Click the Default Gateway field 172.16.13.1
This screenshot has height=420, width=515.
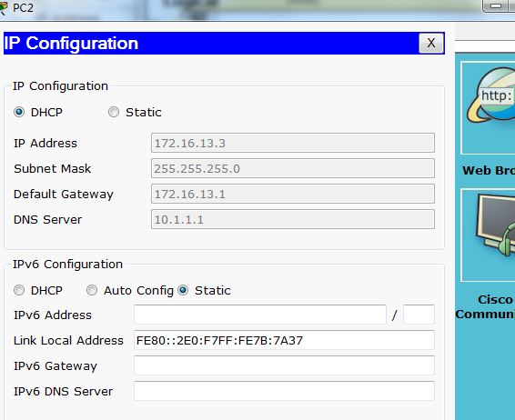[x=293, y=194]
